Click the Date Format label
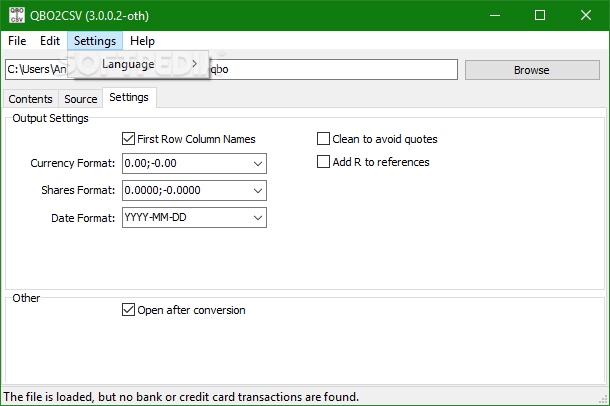 (x=83, y=218)
